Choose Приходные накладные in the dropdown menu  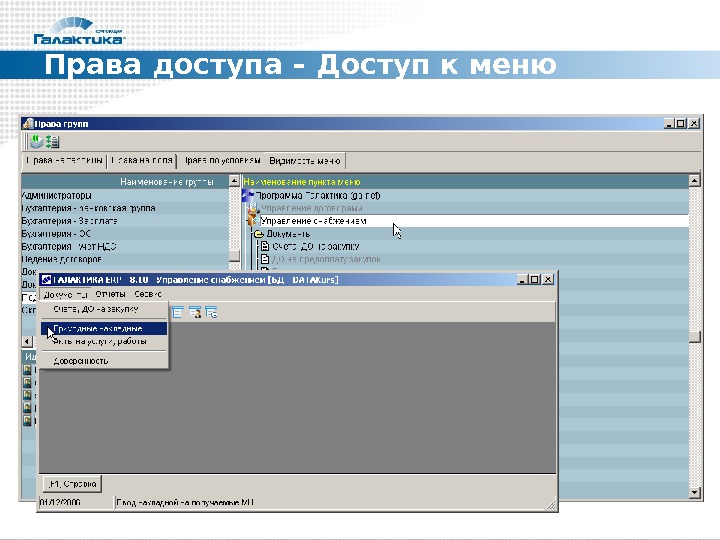(104, 328)
